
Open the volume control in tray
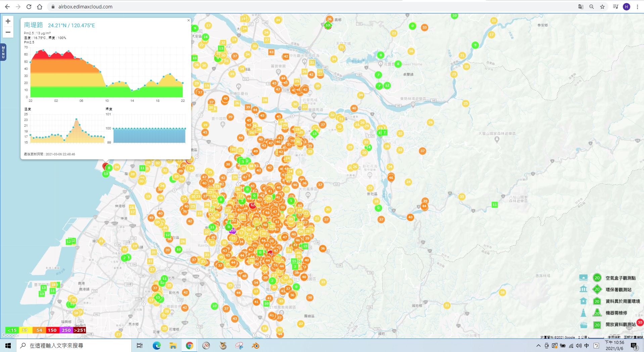tap(579, 346)
